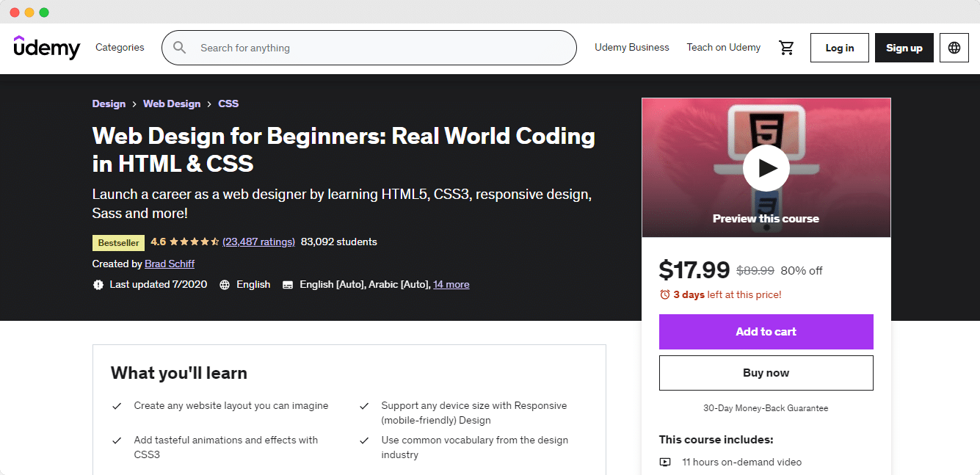Click the Buy now button

766,373
